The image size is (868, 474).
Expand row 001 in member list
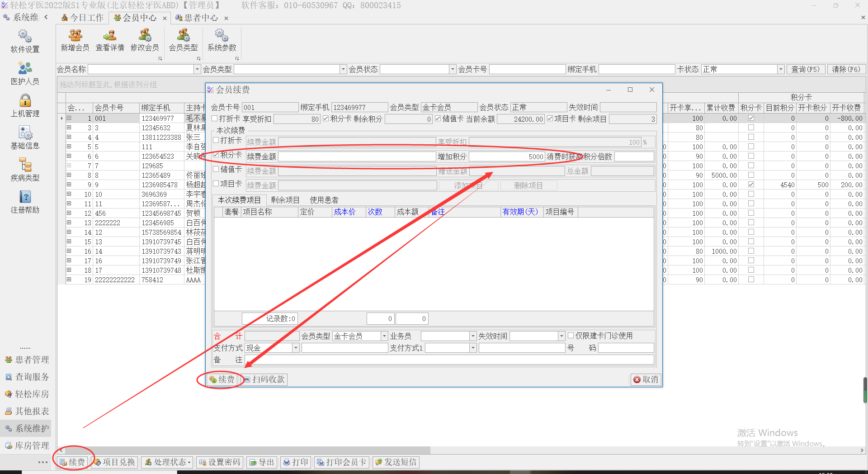pyautogui.click(x=69, y=118)
